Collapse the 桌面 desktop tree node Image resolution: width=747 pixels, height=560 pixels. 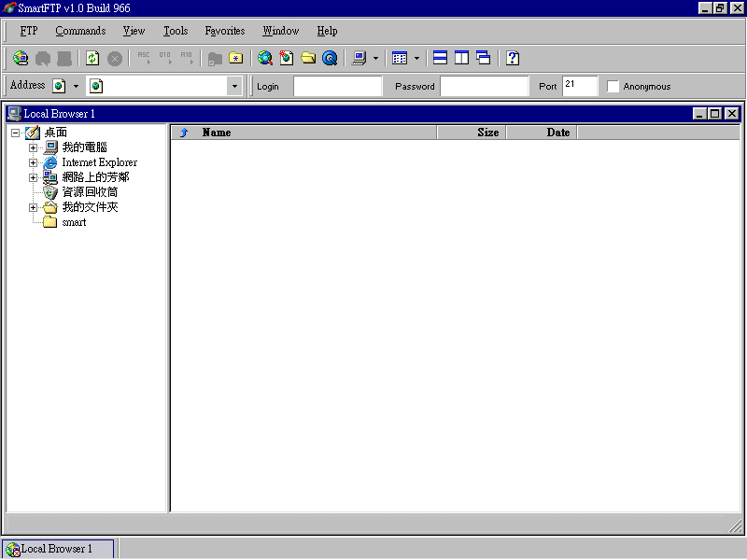15,133
